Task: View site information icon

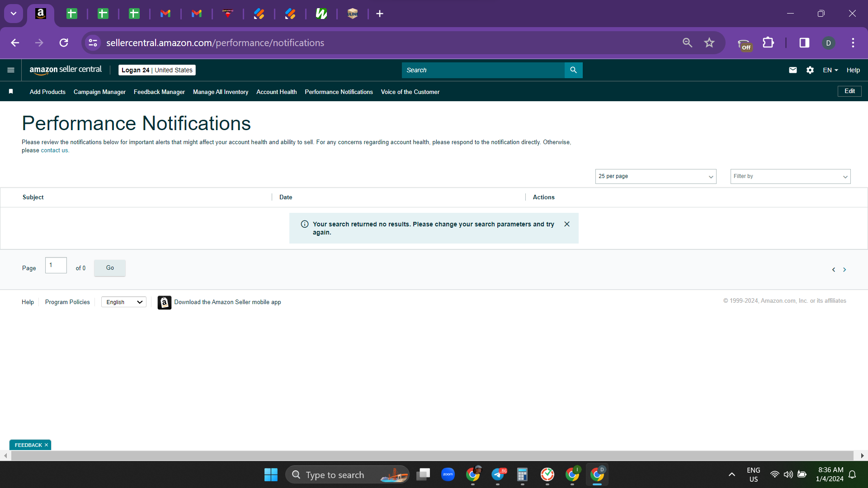Action: [x=93, y=42]
